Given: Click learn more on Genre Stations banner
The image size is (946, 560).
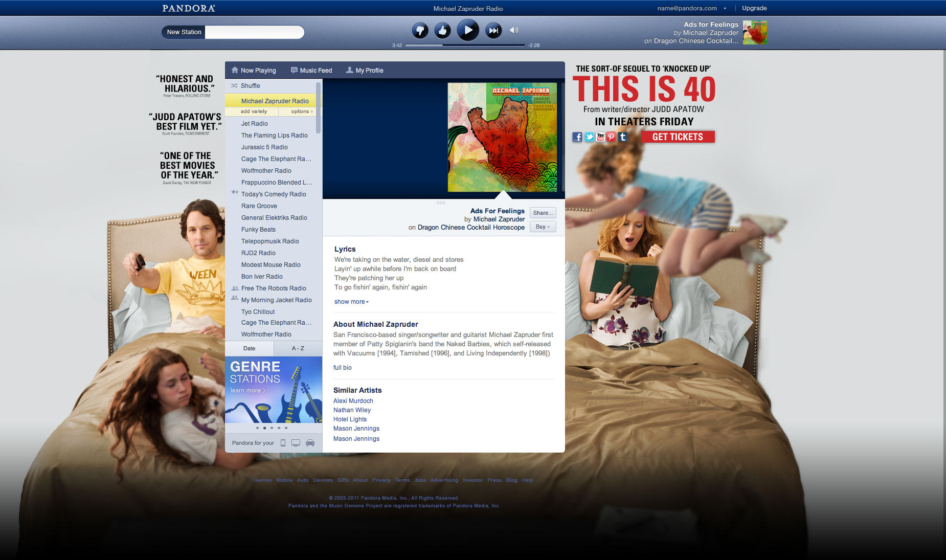Looking at the screenshot, I should pos(247,390).
